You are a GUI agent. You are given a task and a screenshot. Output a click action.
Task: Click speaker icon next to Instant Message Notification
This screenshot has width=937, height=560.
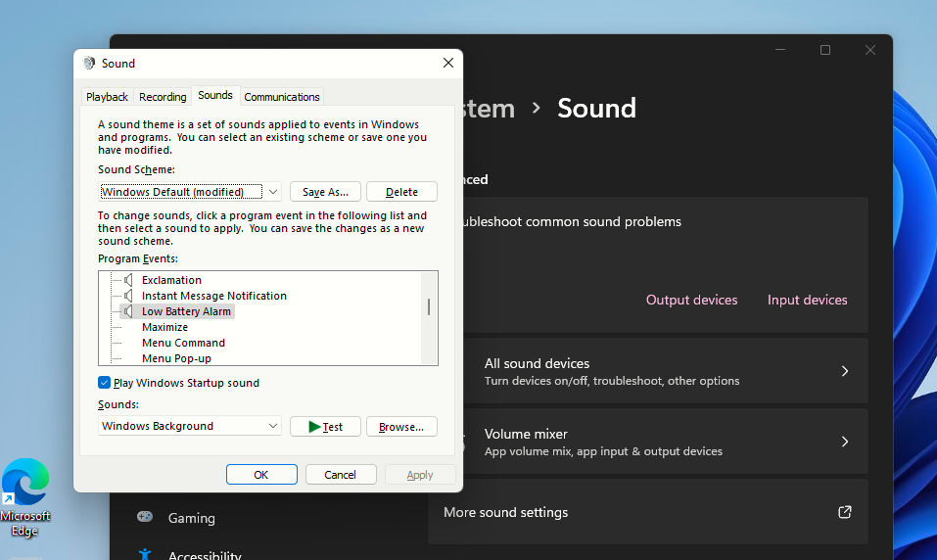[127, 296]
